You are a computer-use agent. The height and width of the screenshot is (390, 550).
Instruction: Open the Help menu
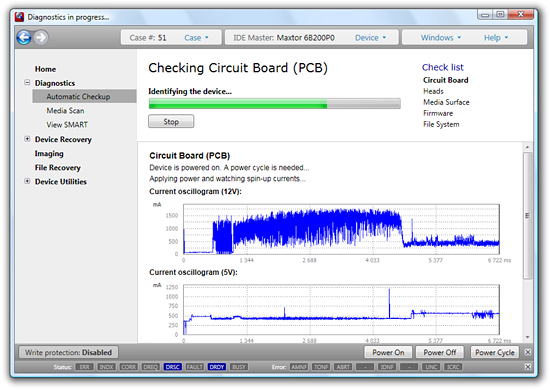point(496,38)
